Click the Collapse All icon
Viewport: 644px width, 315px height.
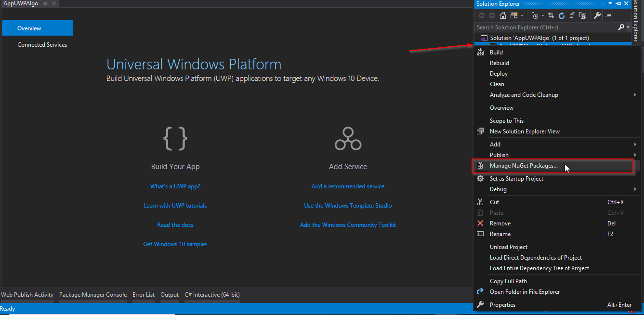pos(572,15)
